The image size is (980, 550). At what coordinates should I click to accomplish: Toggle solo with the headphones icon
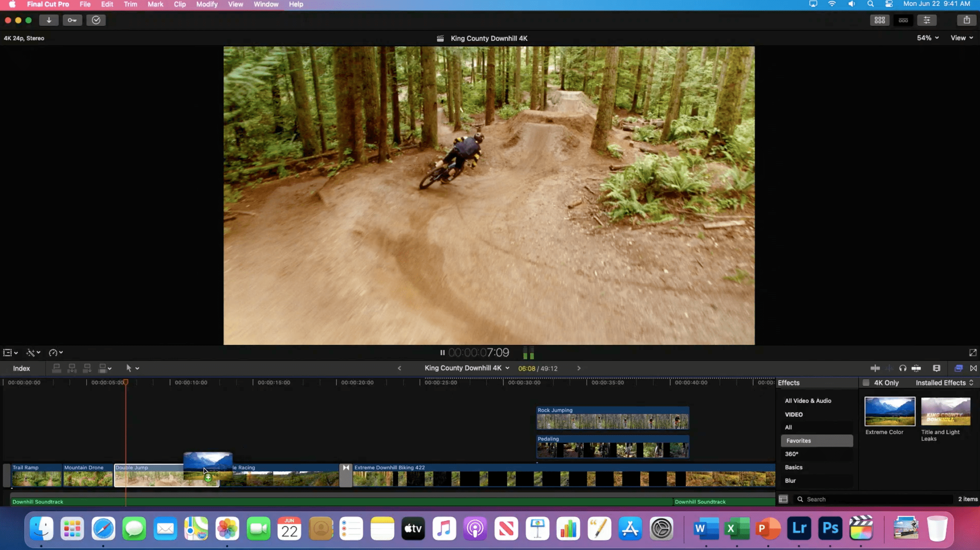(902, 368)
